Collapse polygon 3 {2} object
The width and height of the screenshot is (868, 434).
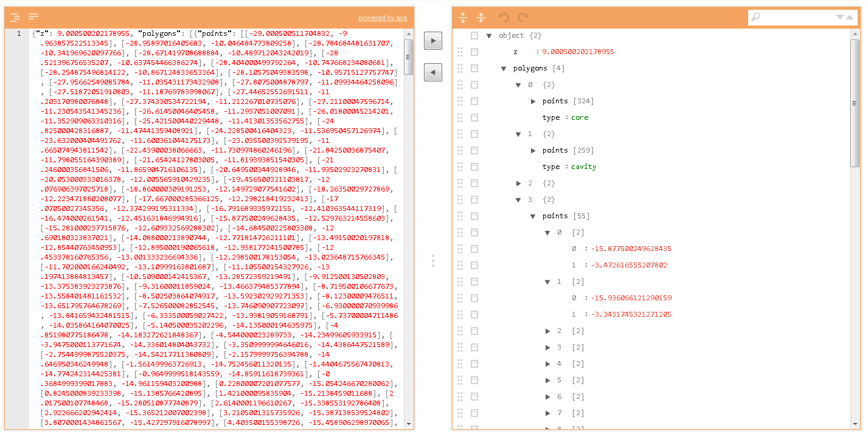518,199
